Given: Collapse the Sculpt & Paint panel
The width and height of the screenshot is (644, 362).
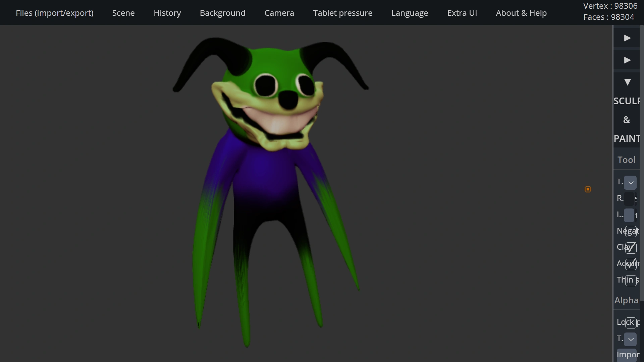Looking at the screenshot, I should (x=627, y=82).
